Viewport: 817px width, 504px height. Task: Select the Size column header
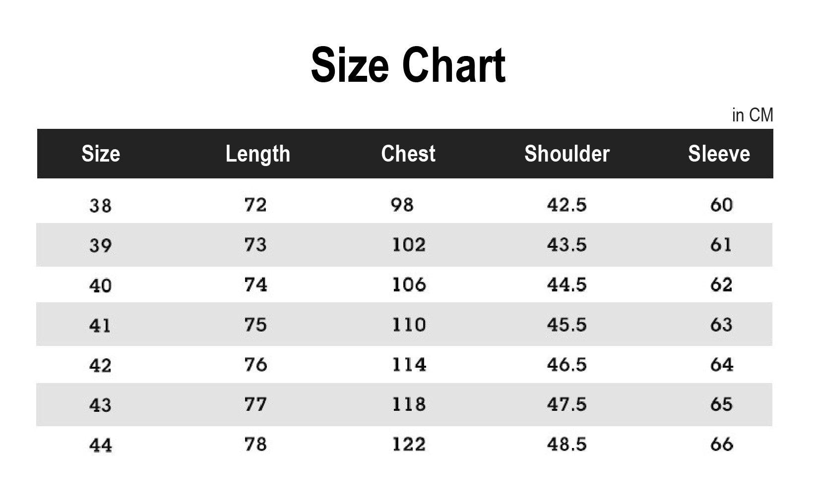101,154
